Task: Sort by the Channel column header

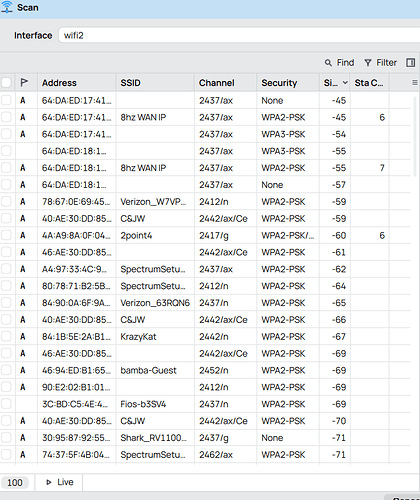Action: pos(217,83)
